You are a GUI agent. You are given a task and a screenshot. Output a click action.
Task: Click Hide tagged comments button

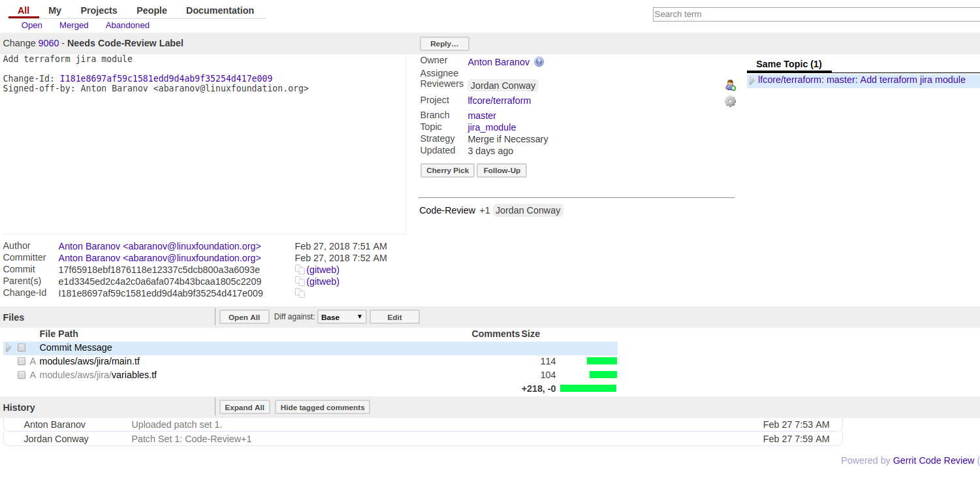[323, 408]
